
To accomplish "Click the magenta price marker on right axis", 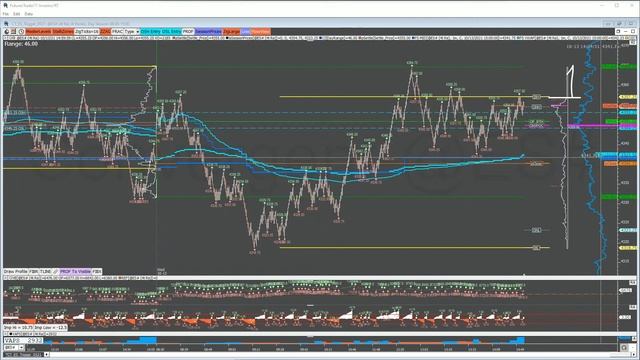I will [627, 127].
